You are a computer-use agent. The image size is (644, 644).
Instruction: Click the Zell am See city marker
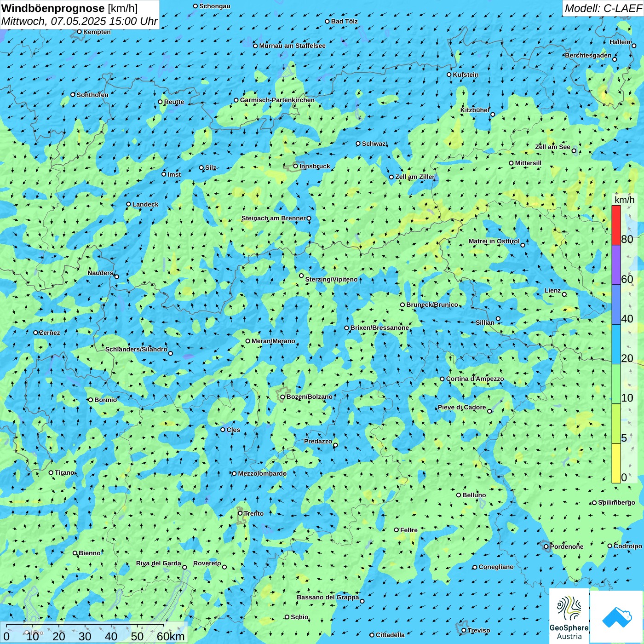pyautogui.click(x=574, y=150)
